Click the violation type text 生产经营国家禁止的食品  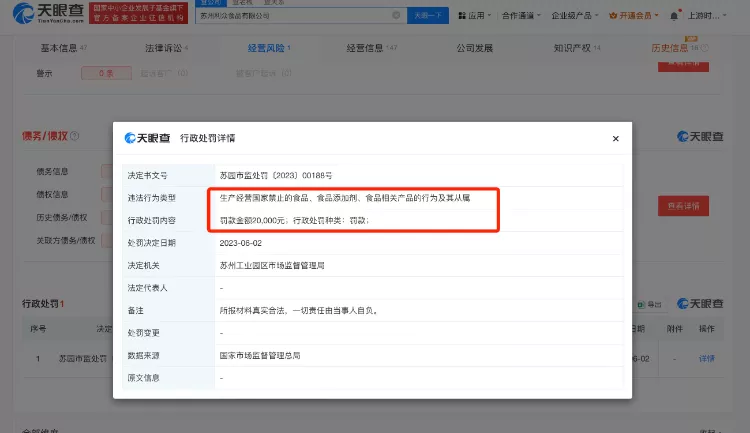click(345, 198)
